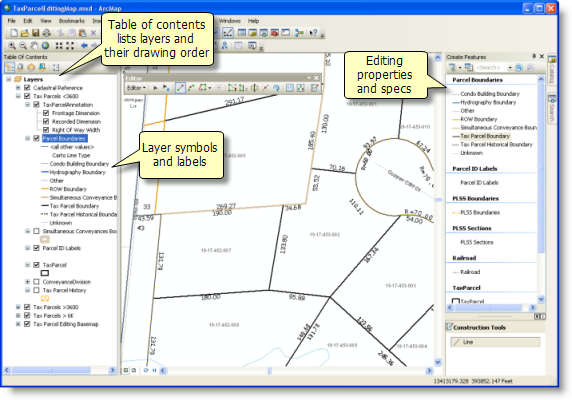Open the Help menu
The width and height of the screenshot is (572, 400).
pos(254,21)
